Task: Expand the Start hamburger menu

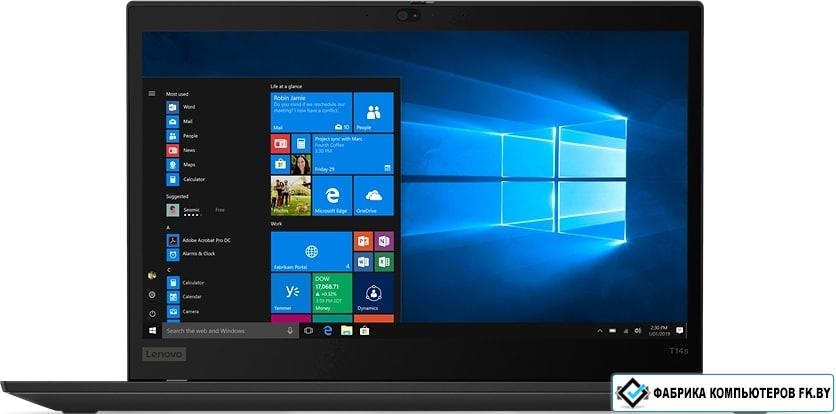Action: tap(152, 93)
